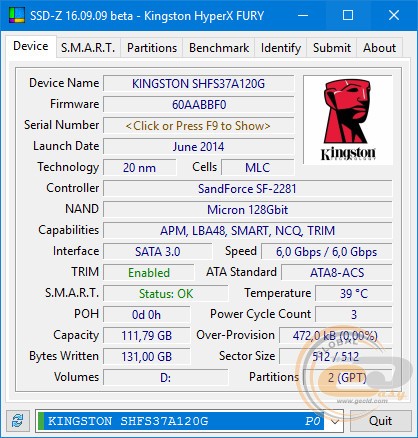Click the Sector Size value 512 / 512
Image resolution: width=418 pixels, height=438 pixels.
pyautogui.click(x=335, y=357)
